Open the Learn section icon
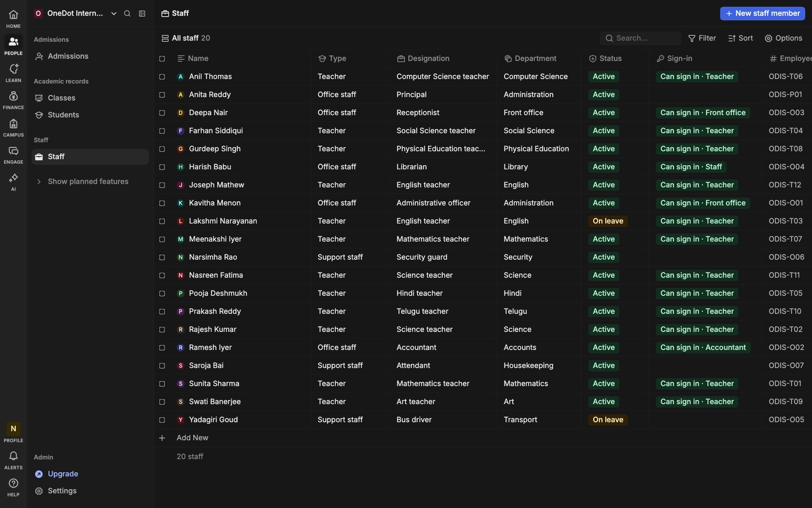This screenshot has height=508, width=812. pos(13,73)
